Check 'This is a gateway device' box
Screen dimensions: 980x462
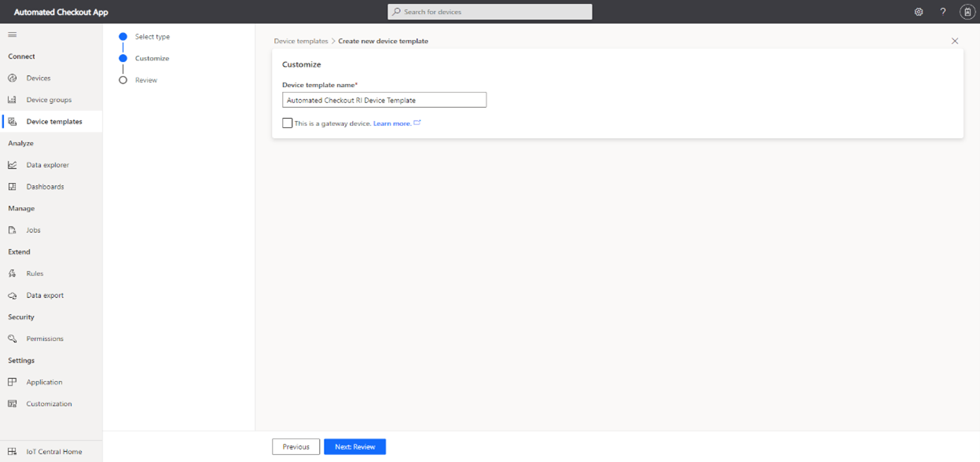click(288, 123)
